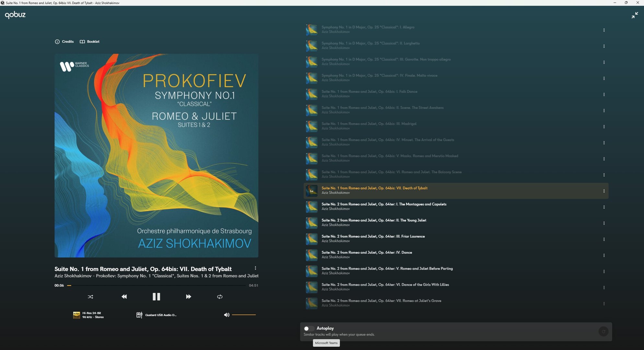The height and width of the screenshot is (350, 644).
Task: Click the Prokofiev album cover art
Action: (156, 156)
